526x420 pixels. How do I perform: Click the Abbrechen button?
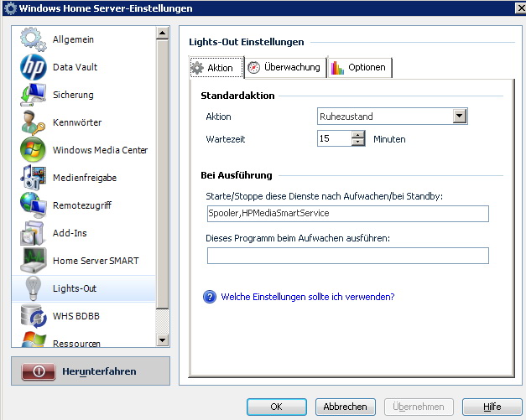tap(345, 407)
